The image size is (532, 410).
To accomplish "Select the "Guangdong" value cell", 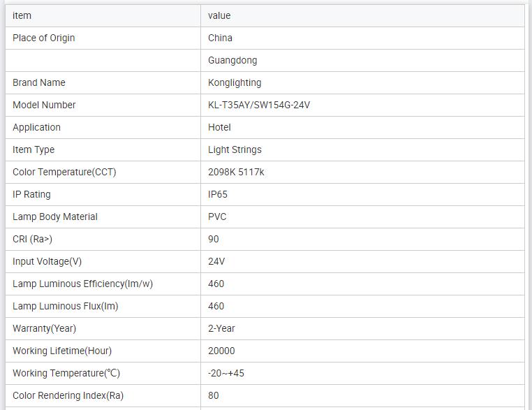I will [x=232, y=60].
